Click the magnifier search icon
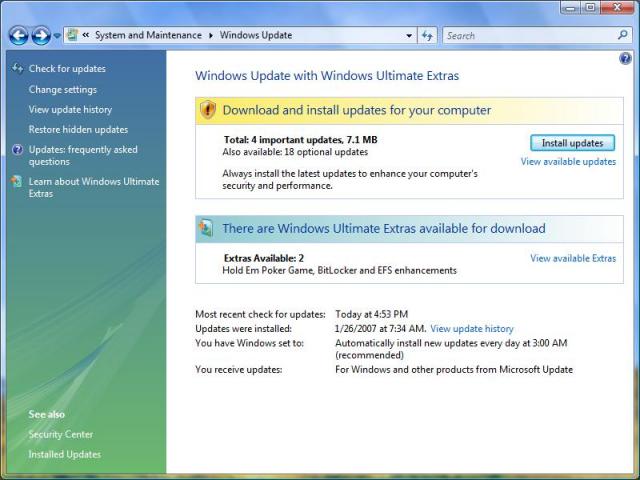The image size is (640, 480). click(x=623, y=35)
